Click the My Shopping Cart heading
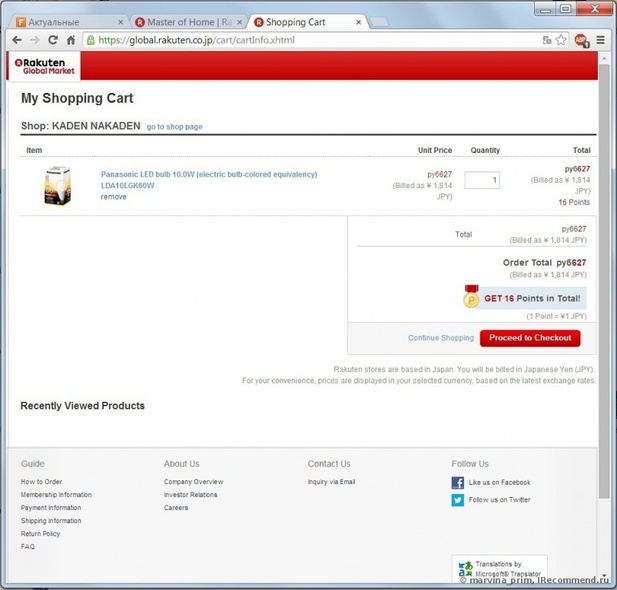Viewport: 617px width, 590px height. click(x=77, y=98)
